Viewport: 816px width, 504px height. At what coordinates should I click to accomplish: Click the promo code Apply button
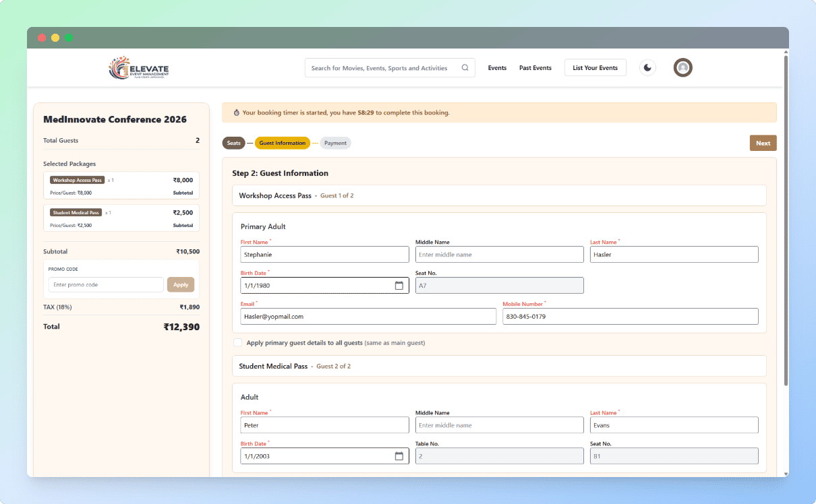point(181,284)
